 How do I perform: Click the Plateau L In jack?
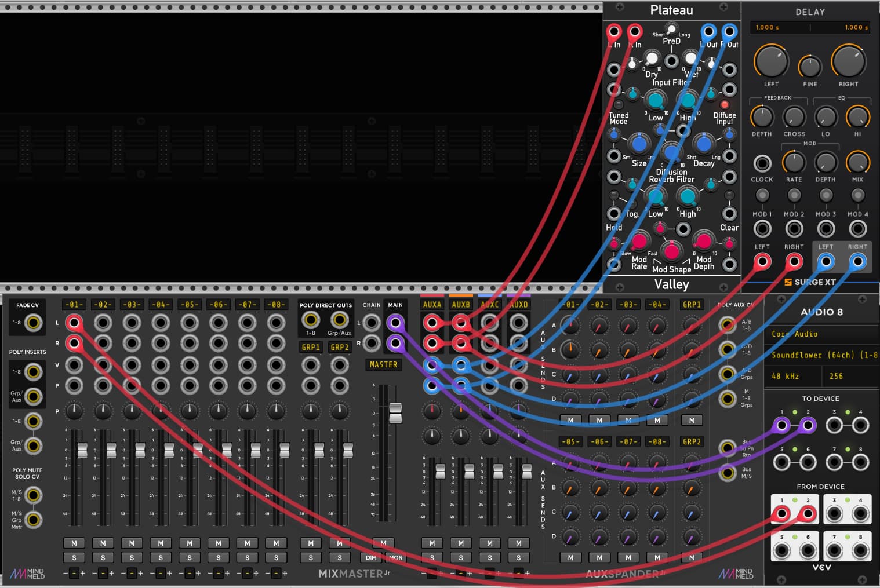click(614, 31)
